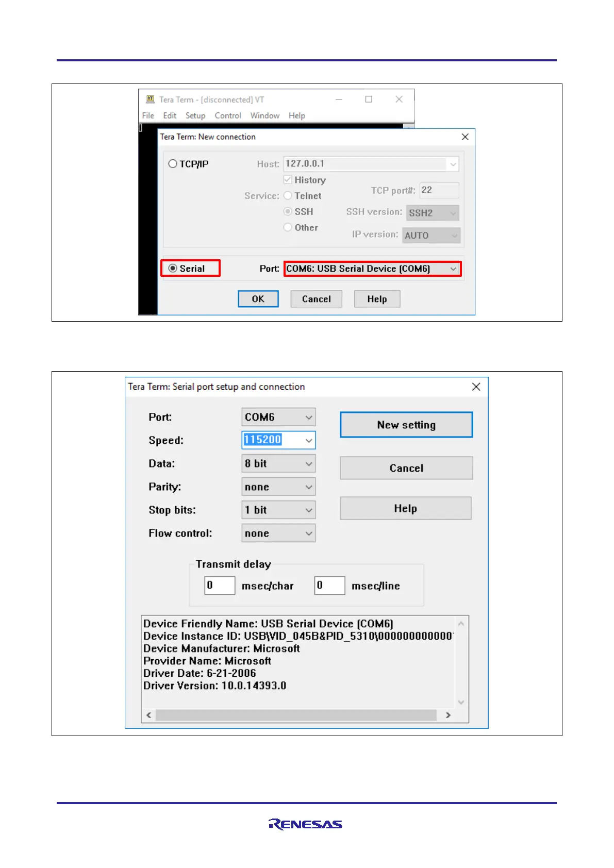
Task: Click the Provider Name: Microsoft line
Action: pos(207,661)
